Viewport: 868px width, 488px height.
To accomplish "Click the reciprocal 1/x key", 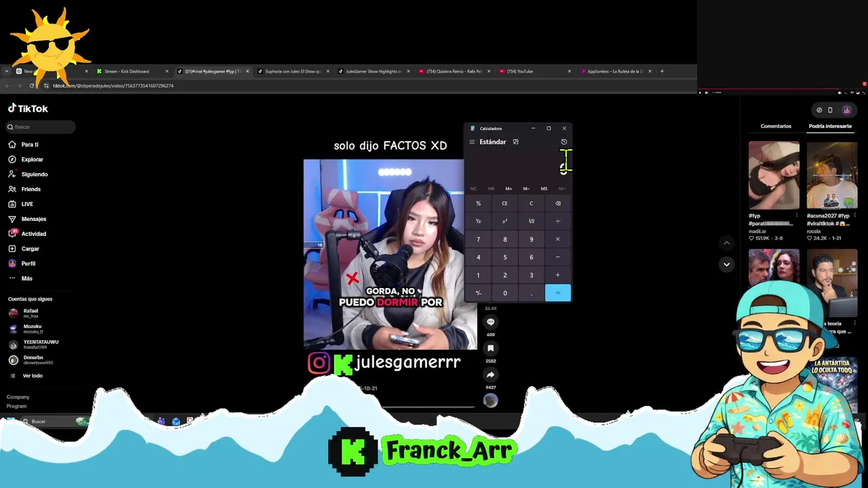I will [x=478, y=221].
